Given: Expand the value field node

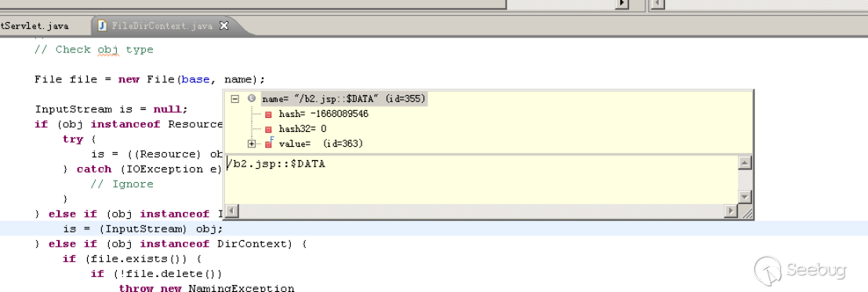Looking at the screenshot, I should (252, 144).
